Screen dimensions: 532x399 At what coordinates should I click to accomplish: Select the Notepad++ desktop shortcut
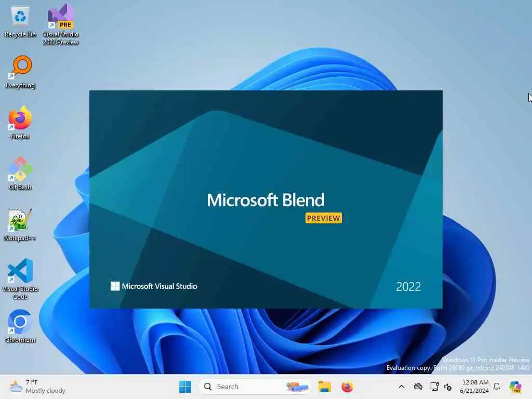[x=20, y=224]
